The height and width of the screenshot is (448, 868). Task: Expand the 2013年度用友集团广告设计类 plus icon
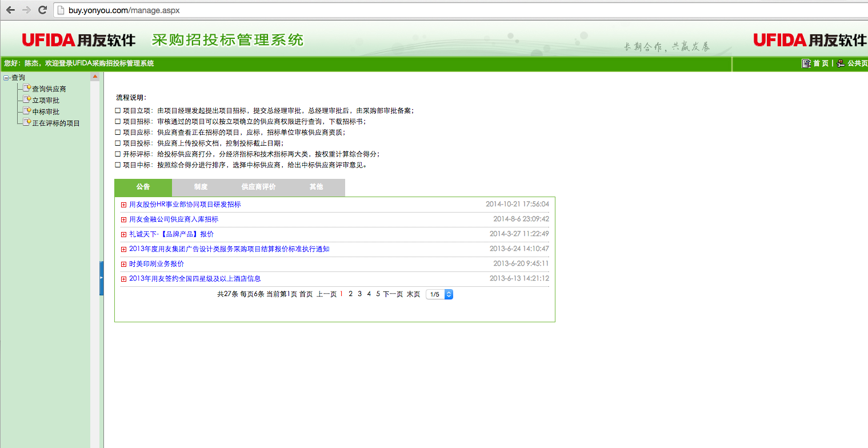(124, 249)
